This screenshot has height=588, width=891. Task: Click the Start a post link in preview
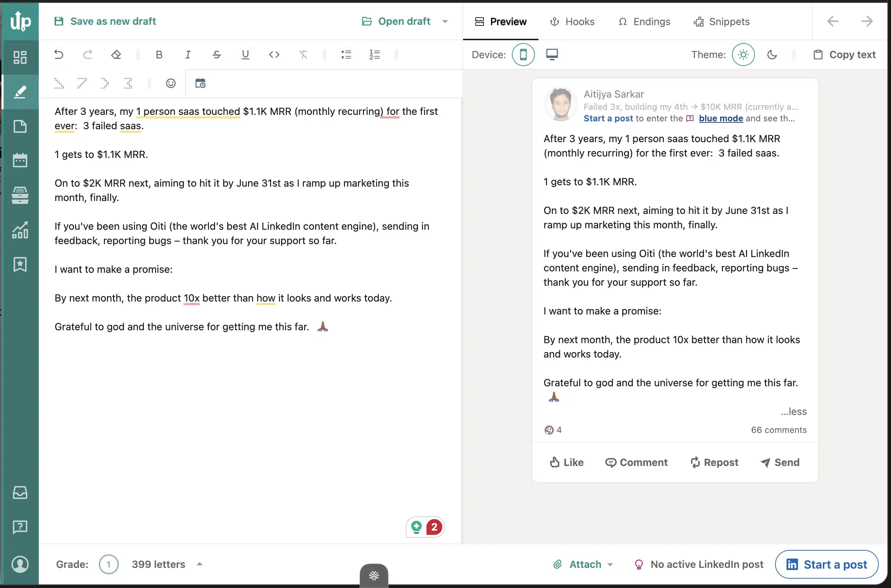[608, 118]
